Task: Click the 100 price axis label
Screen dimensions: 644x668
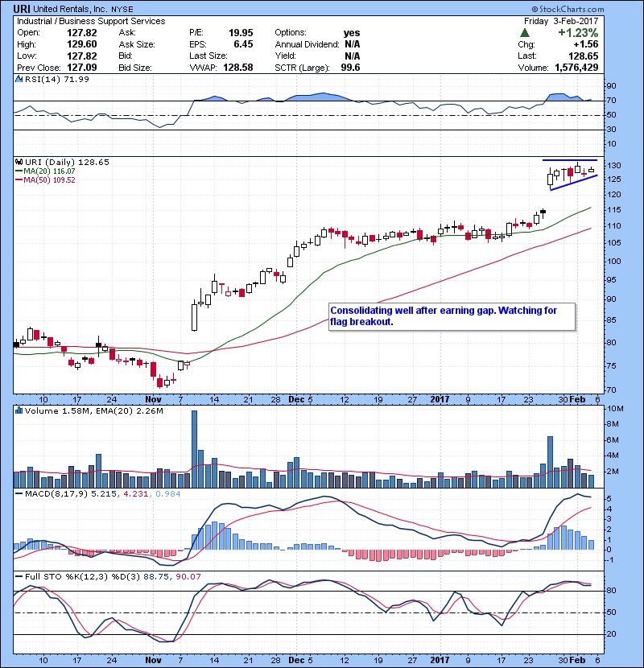Action: coord(614,262)
